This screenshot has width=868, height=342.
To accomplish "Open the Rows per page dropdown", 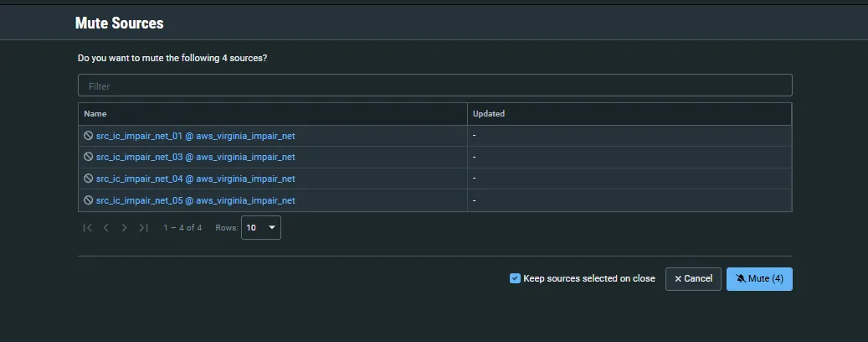I will tap(260, 228).
